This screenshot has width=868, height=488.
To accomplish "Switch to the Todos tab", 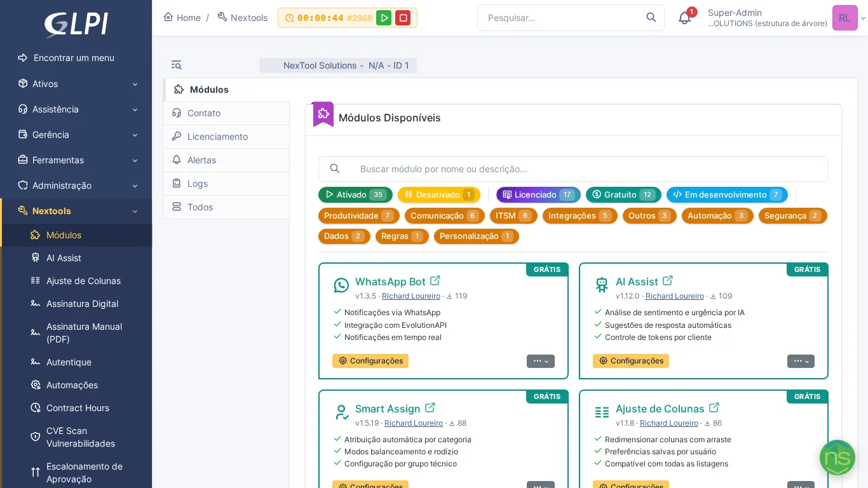I will (x=226, y=207).
